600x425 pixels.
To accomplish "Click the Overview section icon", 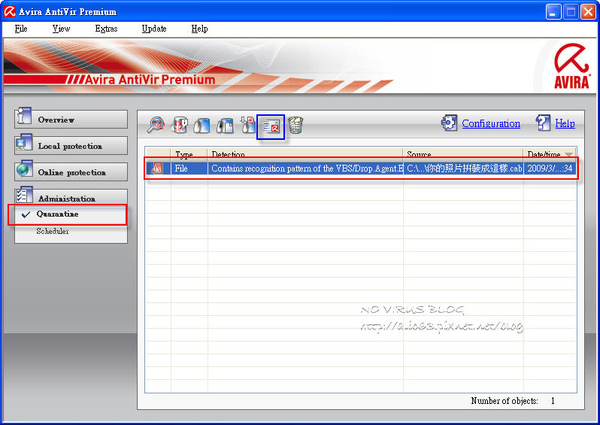I will pos(24,116).
